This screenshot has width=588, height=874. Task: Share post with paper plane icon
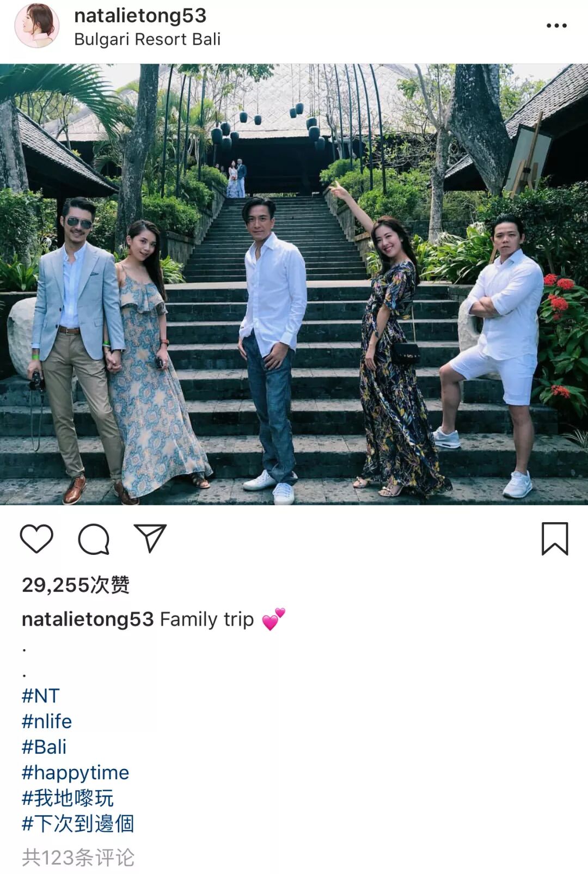click(x=150, y=539)
